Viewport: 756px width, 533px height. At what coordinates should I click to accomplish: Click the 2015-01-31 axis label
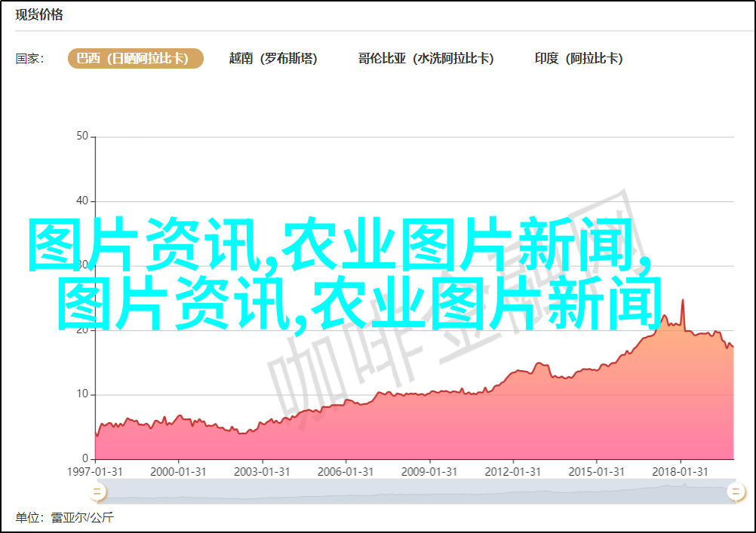tap(596, 472)
